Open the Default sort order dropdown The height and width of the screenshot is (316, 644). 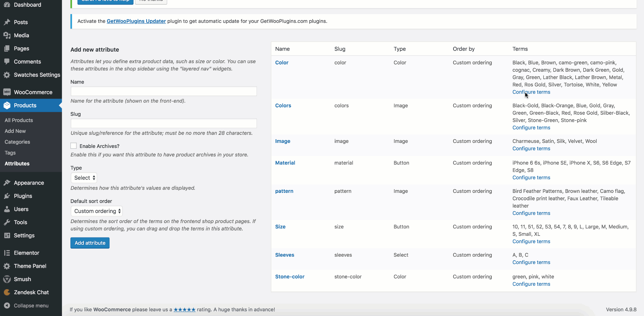(97, 211)
